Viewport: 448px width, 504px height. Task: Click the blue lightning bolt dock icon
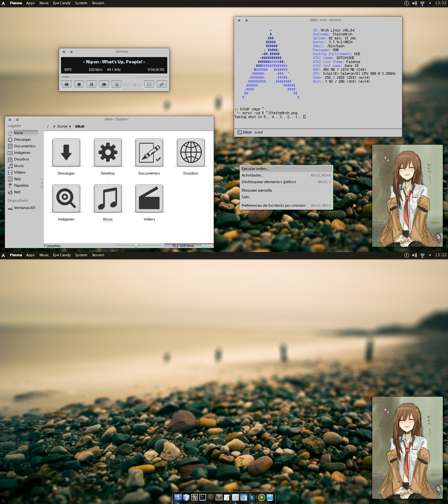[252, 497]
